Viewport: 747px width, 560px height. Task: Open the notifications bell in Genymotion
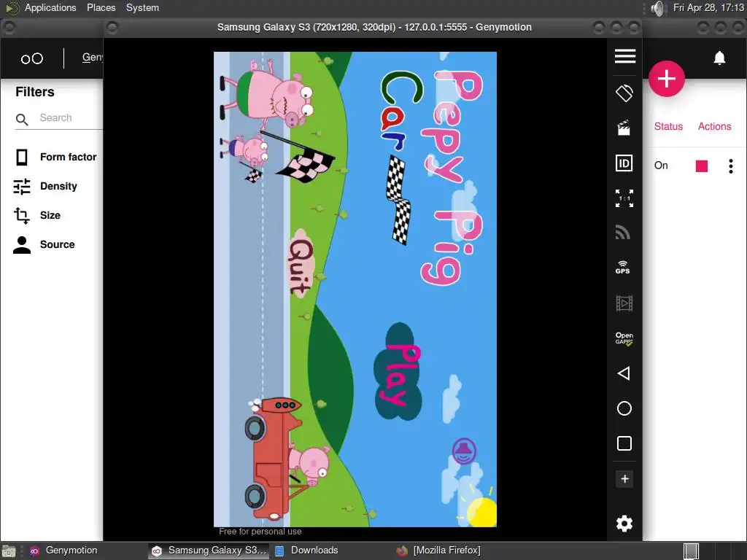[719, 58]
